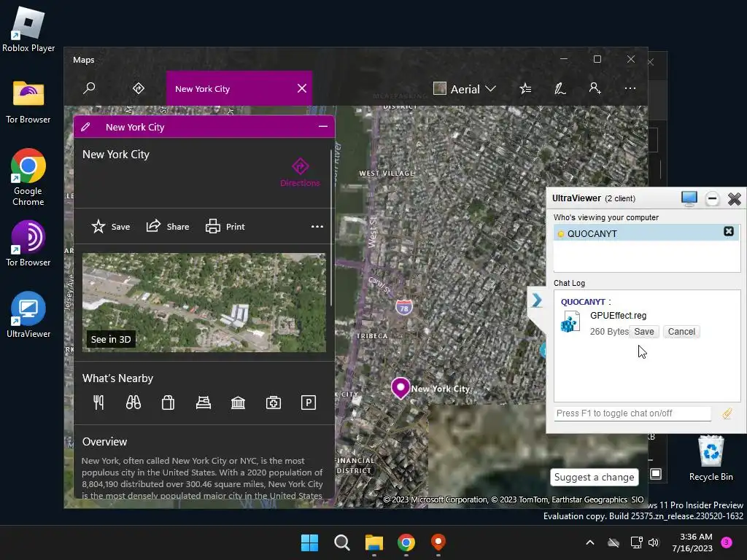Open the Windows Ink drawing toolbar
Viewport: 747px width, 560px height.
point(560,88)
